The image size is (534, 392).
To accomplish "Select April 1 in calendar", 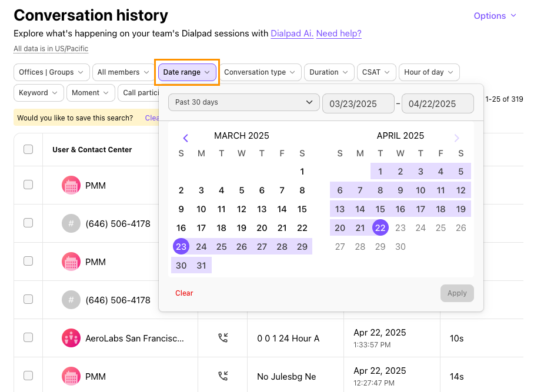I will coord(380,172).
